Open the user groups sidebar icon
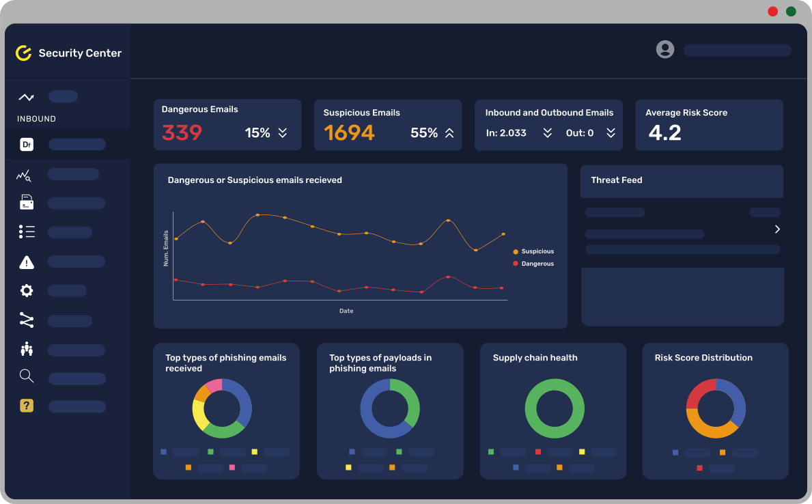812x504 pixels. pyautogui.click(x=26, y=350)
